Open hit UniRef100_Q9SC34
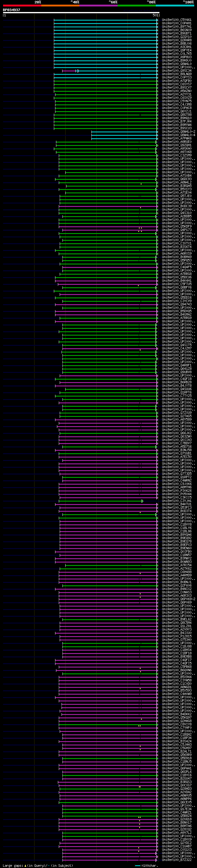The image size is (197, 868). [x=177, y=71]
